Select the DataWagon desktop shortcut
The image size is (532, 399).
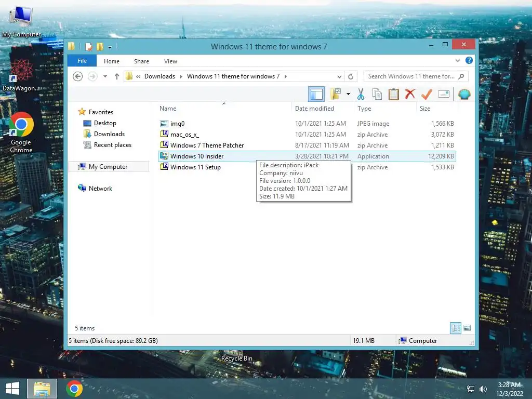[x=21, y=75]
